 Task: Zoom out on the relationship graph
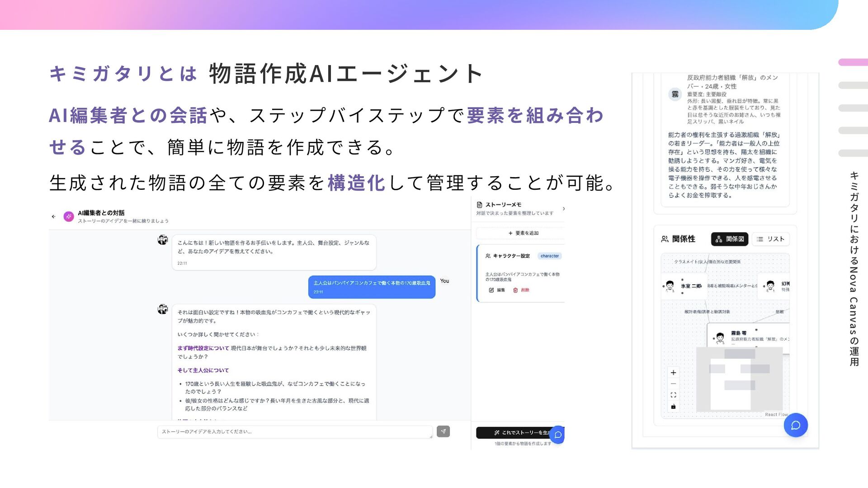coord(673,384)
